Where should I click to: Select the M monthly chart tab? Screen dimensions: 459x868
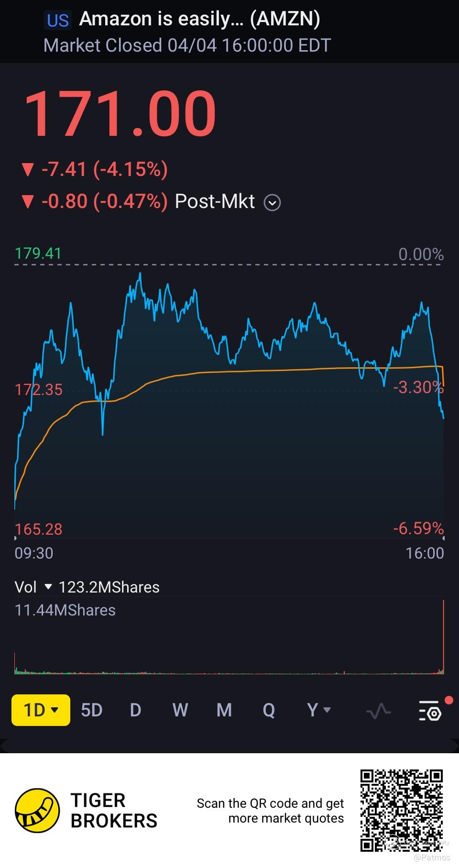(224, 710)
